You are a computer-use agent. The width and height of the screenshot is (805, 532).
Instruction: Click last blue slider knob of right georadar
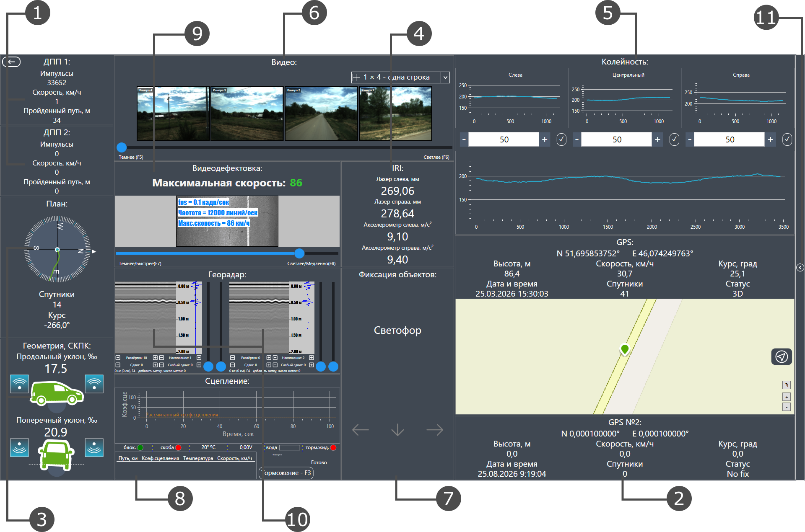[333, 367]
